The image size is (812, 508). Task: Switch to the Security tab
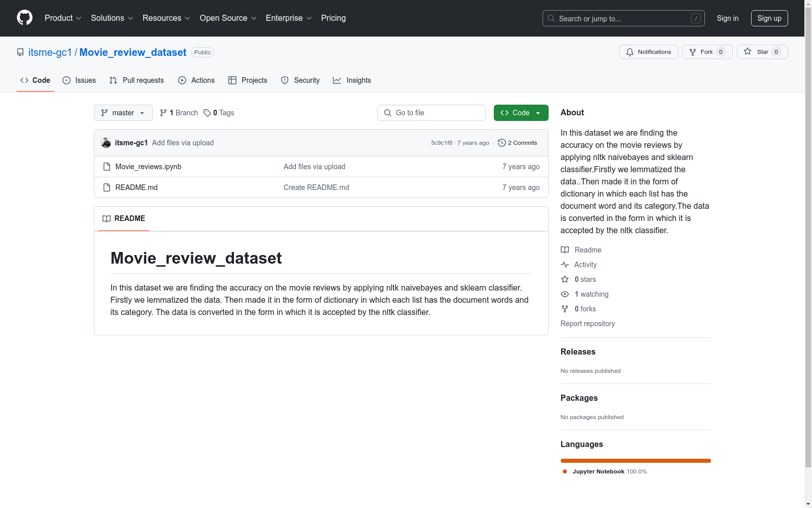coord(300,80)
